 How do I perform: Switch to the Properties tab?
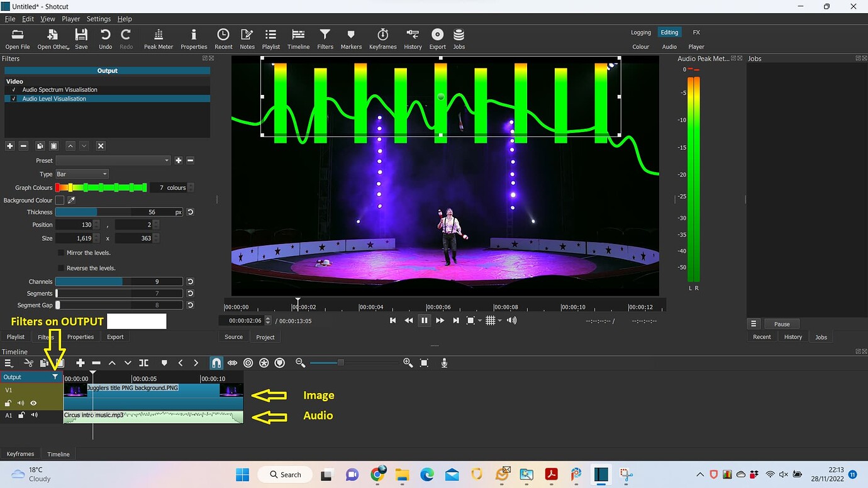pyautogui.click(x=81, y=337)
